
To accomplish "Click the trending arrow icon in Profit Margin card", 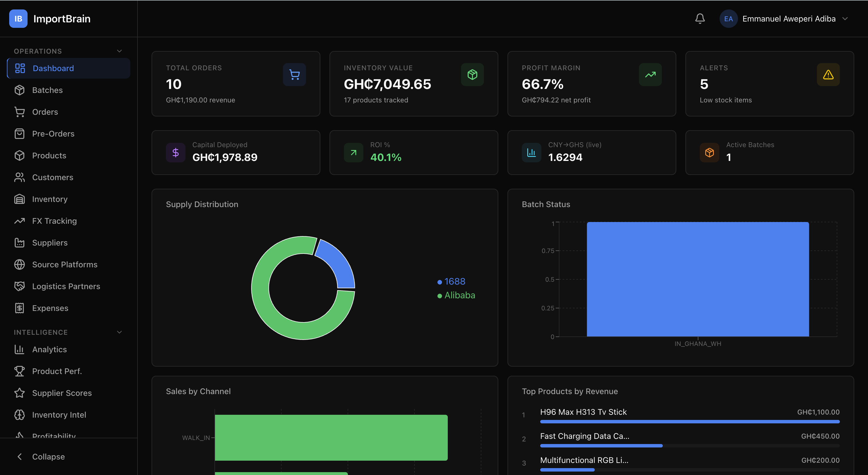I will pos(650,74).
